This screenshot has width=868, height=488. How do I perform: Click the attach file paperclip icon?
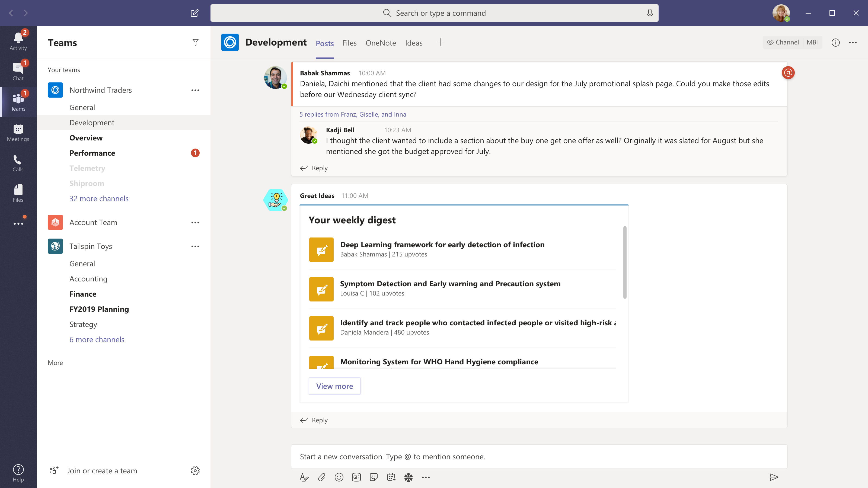[321, 477]
